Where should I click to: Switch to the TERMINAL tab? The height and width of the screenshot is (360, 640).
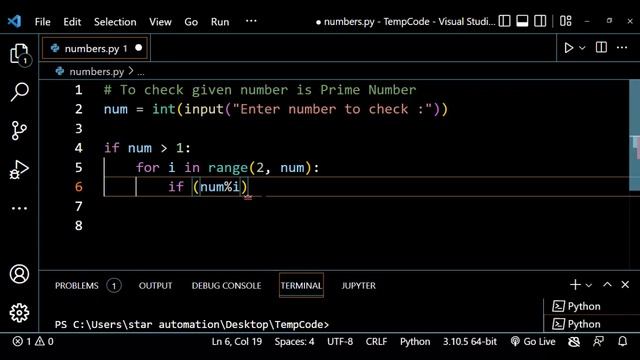click(x=301, y=286)
